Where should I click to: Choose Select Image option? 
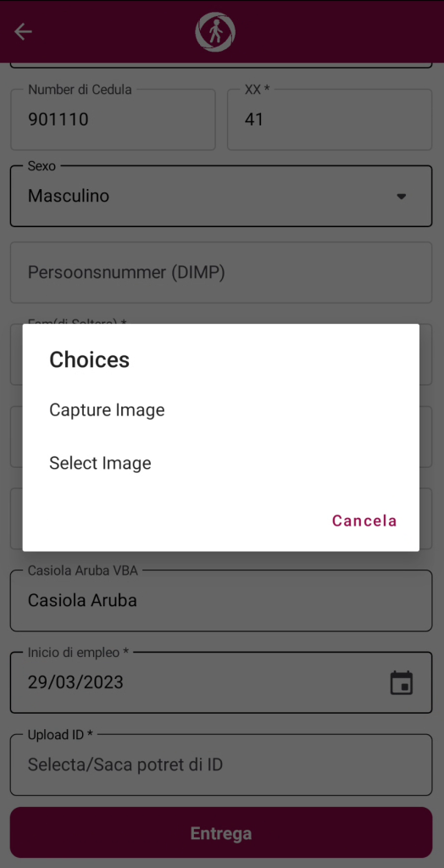100,463
